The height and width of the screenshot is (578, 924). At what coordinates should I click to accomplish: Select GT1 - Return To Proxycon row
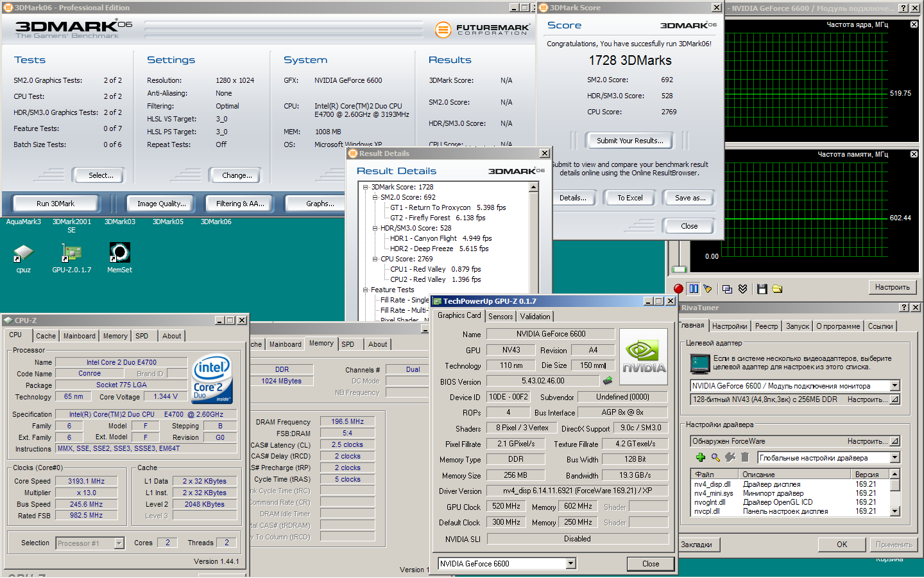[x=448, y=207]
